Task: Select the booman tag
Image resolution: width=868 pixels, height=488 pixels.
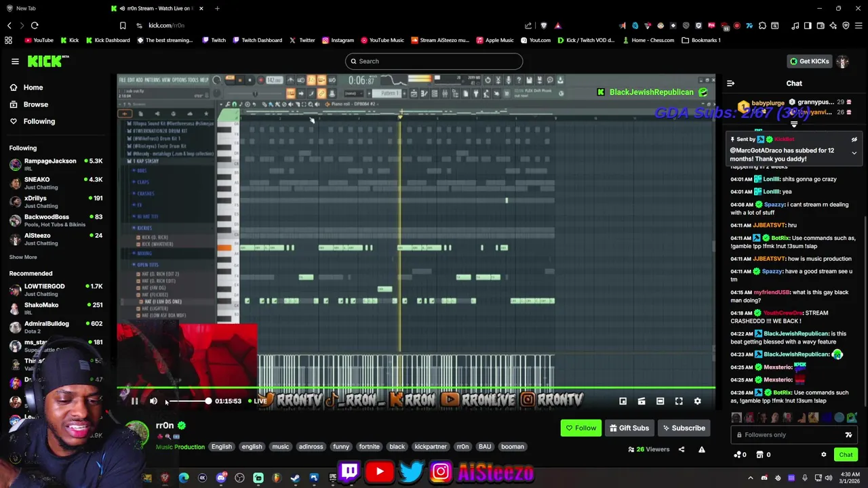Action: point(513,447)
